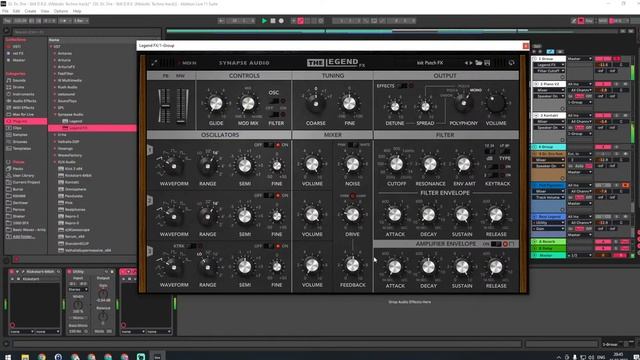Collapse the Synapse Audio folder
Screen dimensions: 640x360
click(x=55, y=115)
